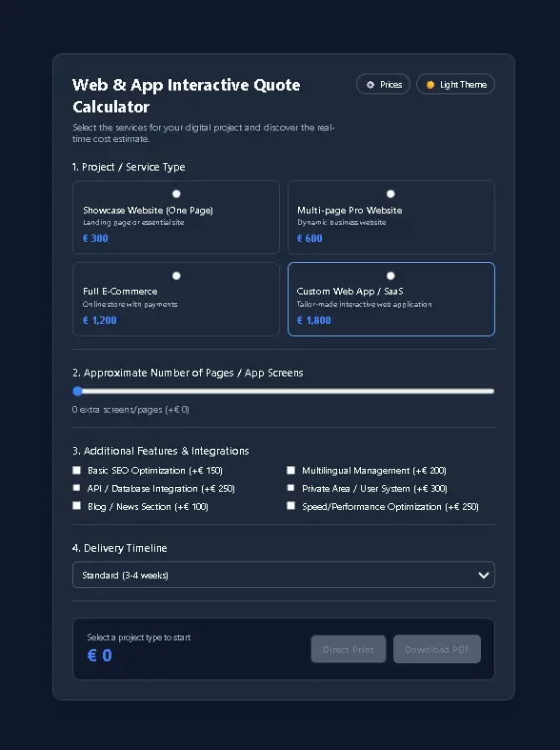Enable Multilingual Management checkbox

coord(291,470)
